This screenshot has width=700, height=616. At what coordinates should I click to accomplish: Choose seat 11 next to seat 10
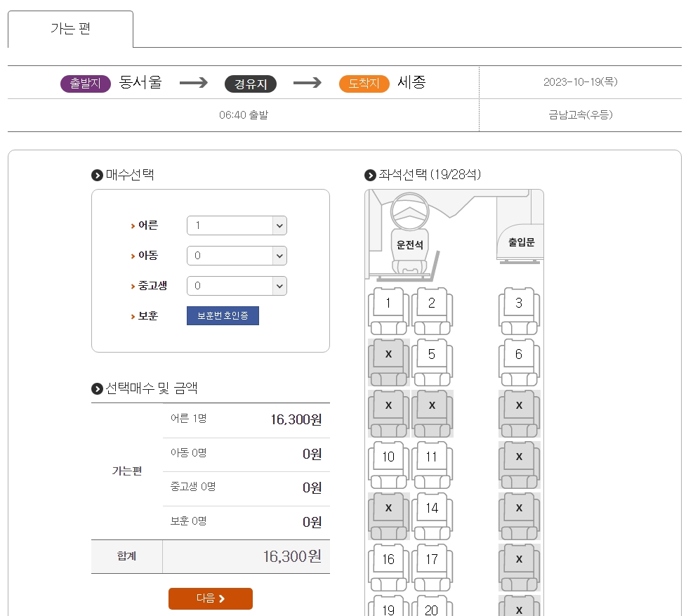click(x=432, y=457)
